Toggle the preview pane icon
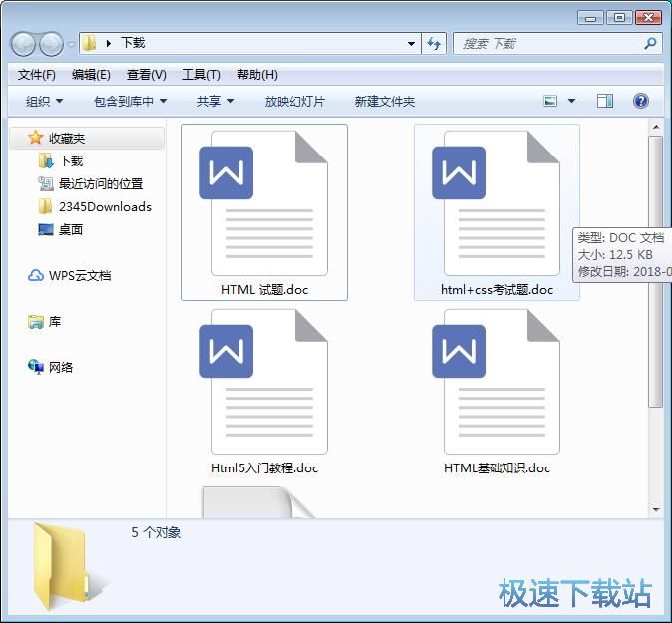The width and height of the screenshot is (672, 623). click(605, 101)
